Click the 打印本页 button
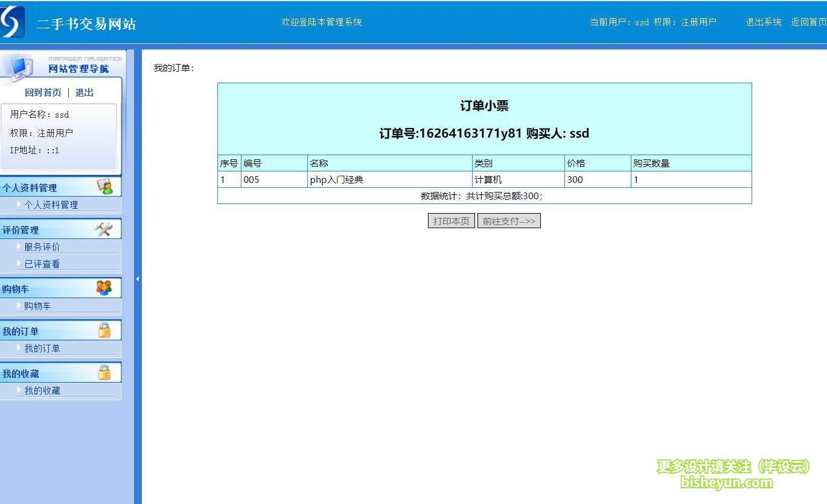This screenshot has width=827, height=504. (452, 221)
